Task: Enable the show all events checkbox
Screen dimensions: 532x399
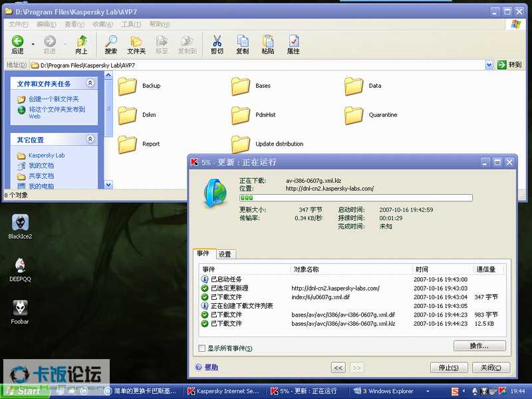Action: [202, 348]
